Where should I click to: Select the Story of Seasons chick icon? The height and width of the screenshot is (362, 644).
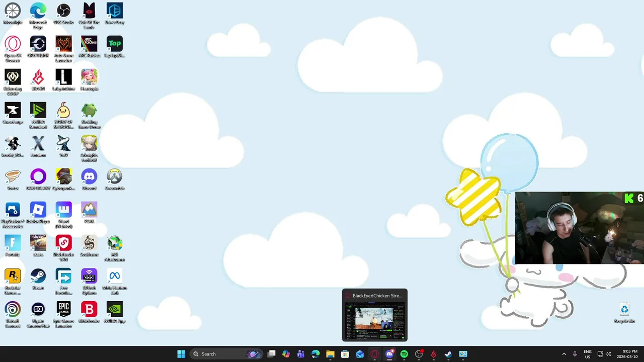pyautogui.click(x=63, y=115)
